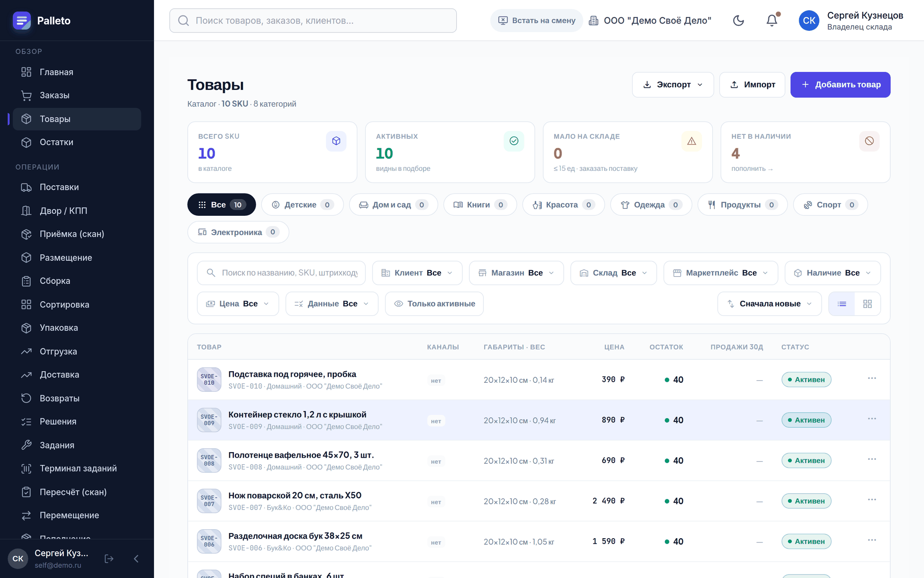Viewport: 924px width, 578px height.
Task: Click the Добавить товар button
Action: [840, 85]
